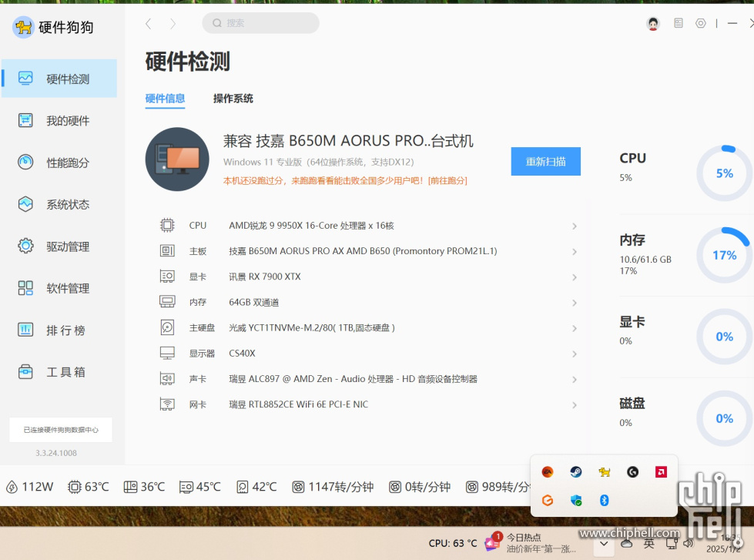Click the 63℃ CPU temperature reading
The height and width of the screenshot is (560, 754).
[89, 487]
